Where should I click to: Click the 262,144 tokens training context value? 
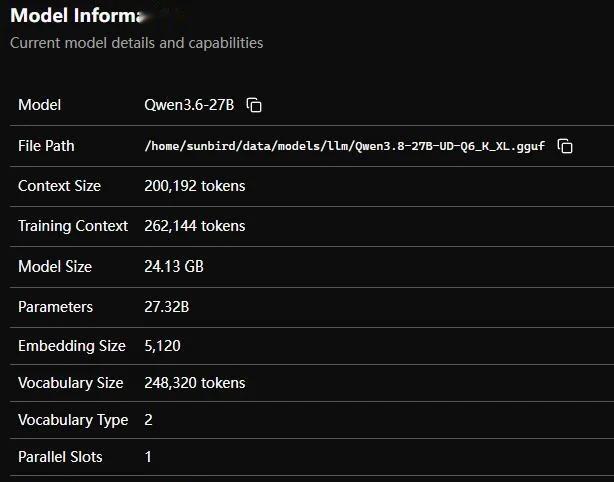click(x=195, y=226)
